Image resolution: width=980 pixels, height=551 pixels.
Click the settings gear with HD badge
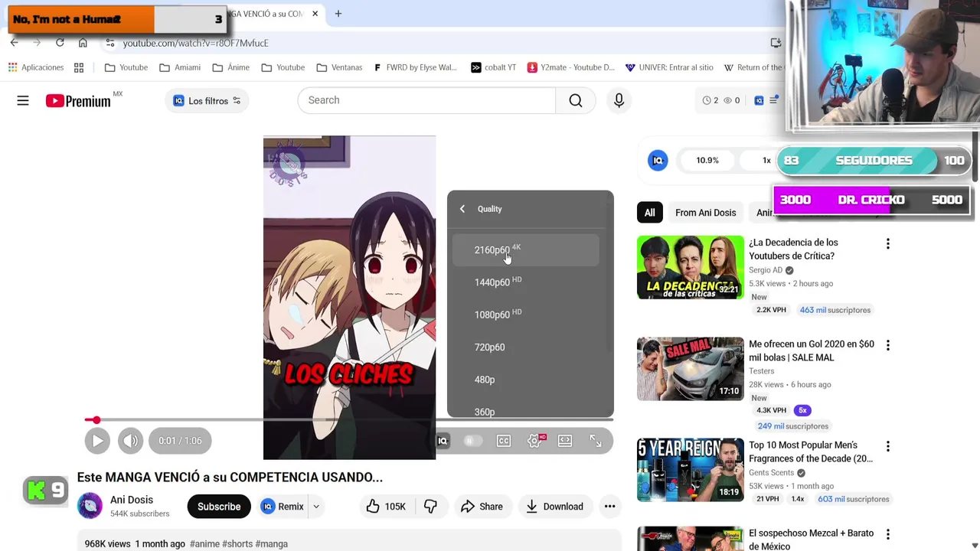pyautogui.click(x=535, y=441)
